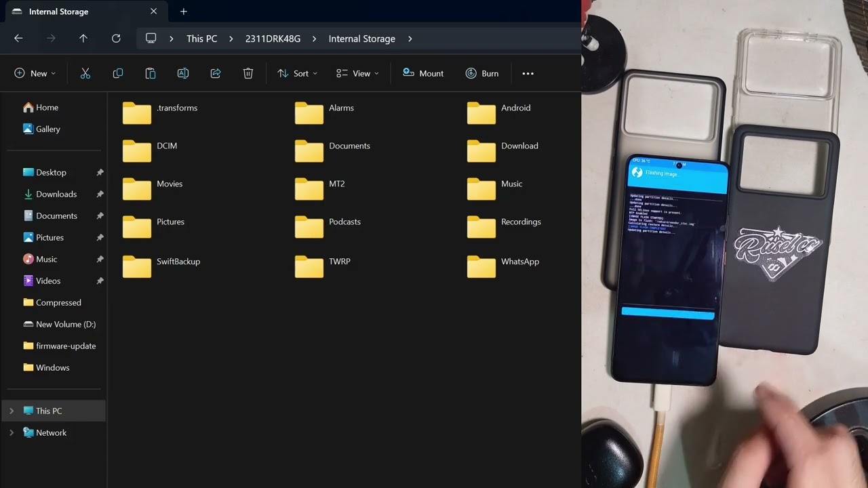Open Home in navigation pane

pyautogui.click(x=41, y=107)
